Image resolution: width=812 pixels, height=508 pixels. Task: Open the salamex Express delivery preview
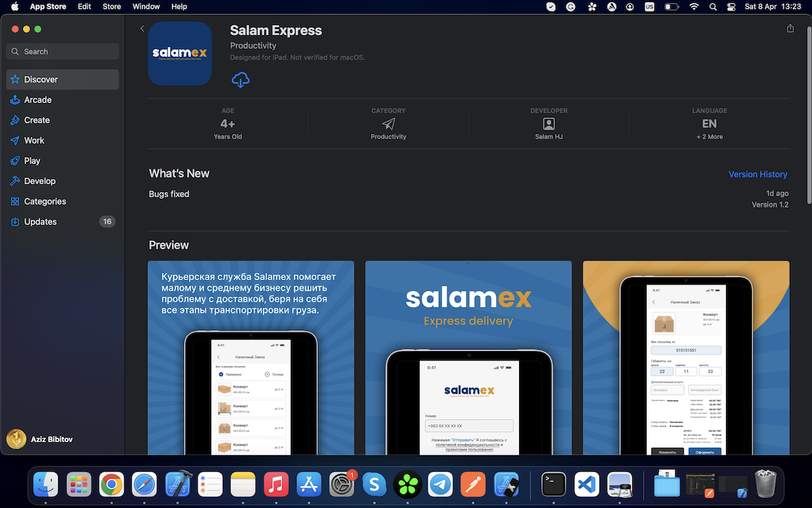coord(468,358)
